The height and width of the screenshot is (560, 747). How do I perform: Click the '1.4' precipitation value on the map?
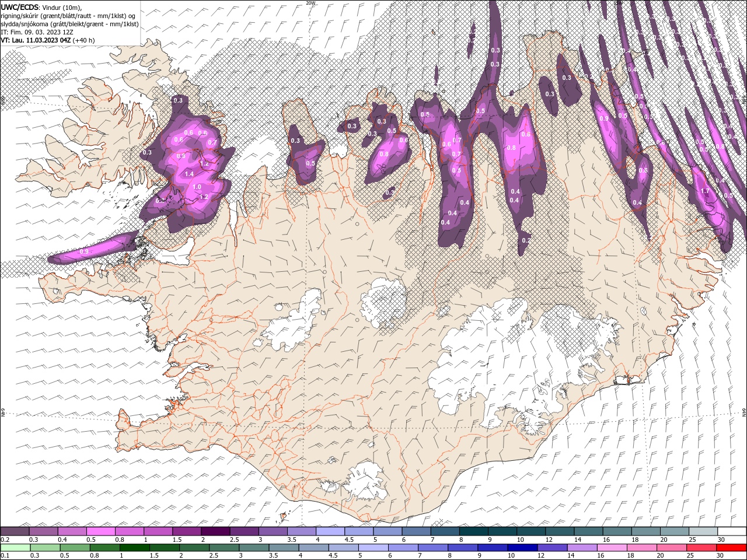click(189, 174)
